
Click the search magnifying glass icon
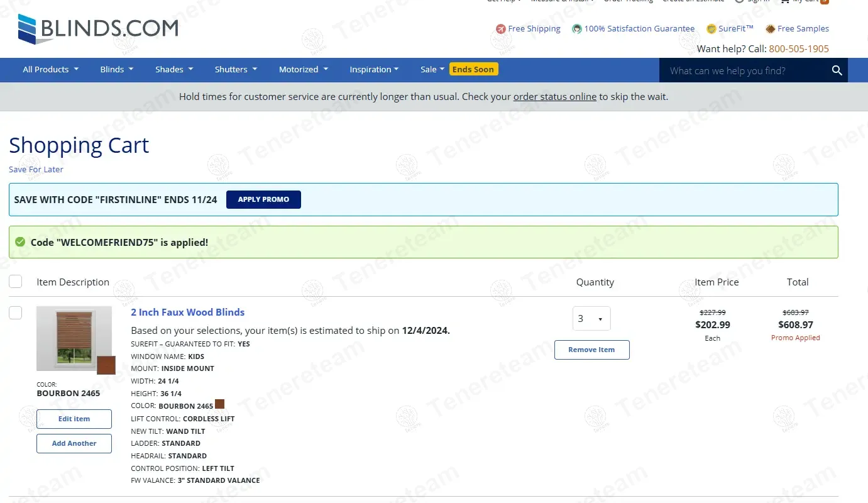point(837,70)
